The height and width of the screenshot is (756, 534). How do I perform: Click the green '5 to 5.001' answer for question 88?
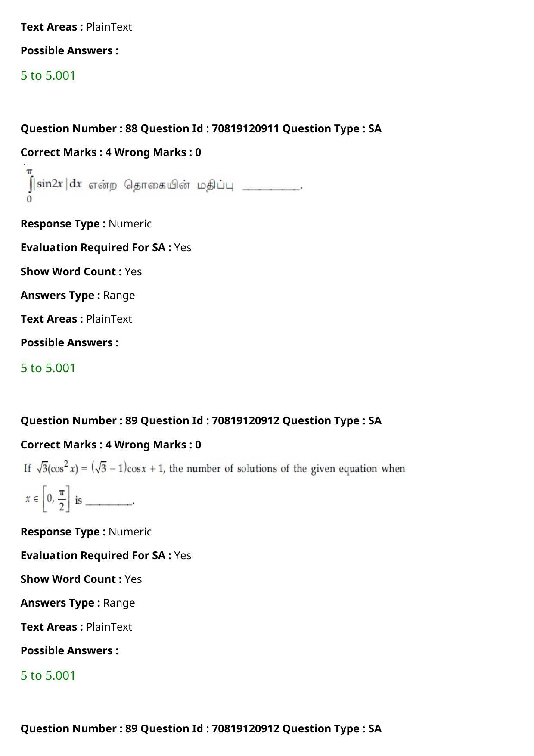point(48,368)
